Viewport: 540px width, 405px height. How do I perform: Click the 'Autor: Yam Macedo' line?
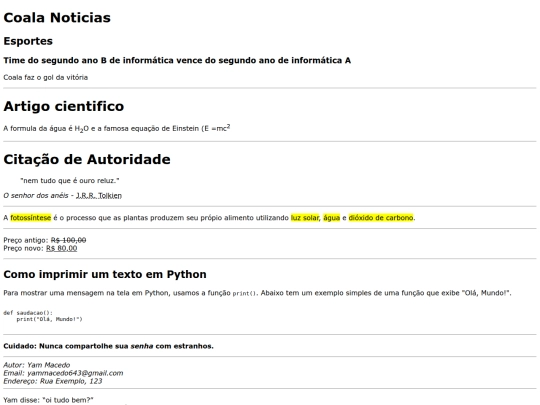pos(37,365)
